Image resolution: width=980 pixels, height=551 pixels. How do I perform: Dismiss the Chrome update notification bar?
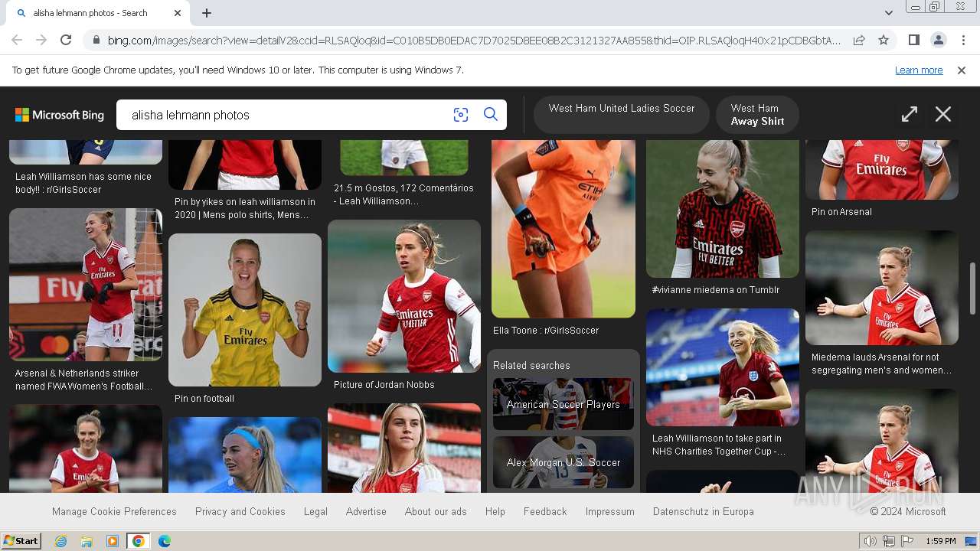(x=962, y=70)
